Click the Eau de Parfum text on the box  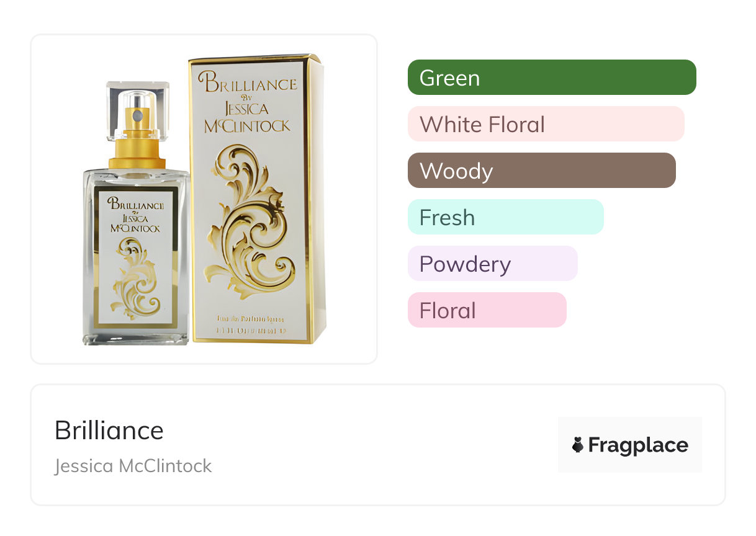(x=256, y=319)
